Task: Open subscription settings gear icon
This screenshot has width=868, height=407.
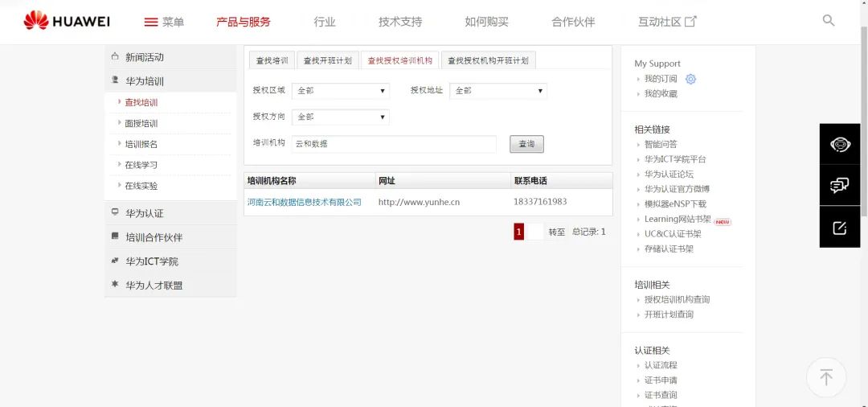Action: point(690,79)
